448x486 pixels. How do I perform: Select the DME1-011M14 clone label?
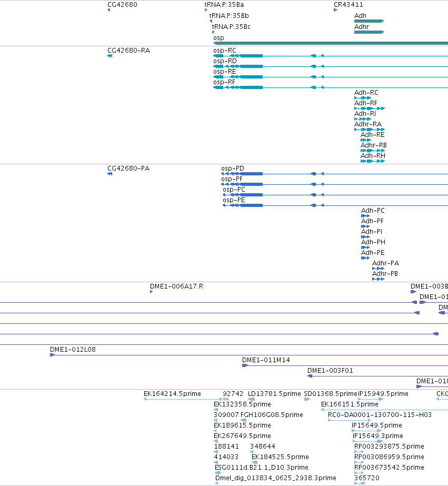[x=266, y=360]
